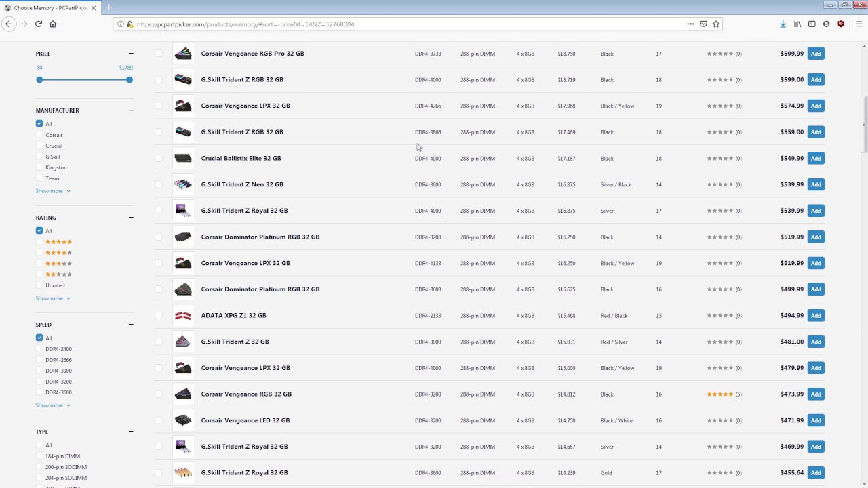Image resolution: width=868 pixels, height=488 pixels.
Task: Open ADATA XPG Z1 product image
Action: point(182,315)
